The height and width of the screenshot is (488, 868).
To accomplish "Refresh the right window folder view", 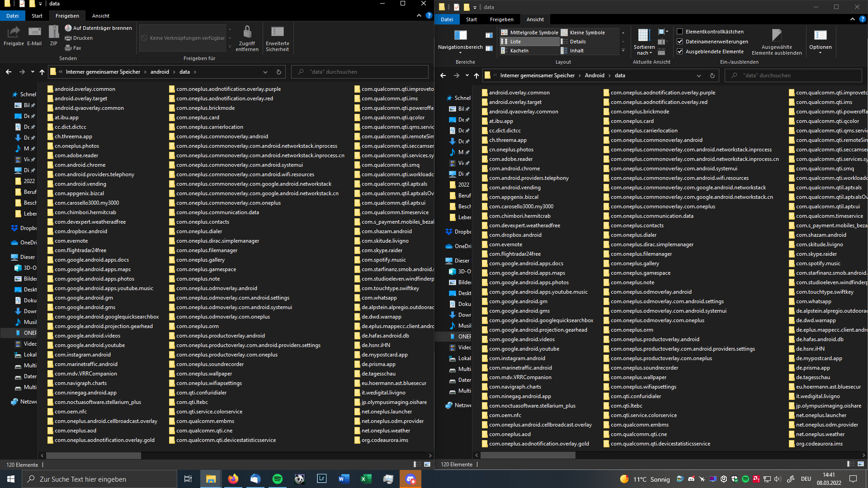I will (712, 75).
